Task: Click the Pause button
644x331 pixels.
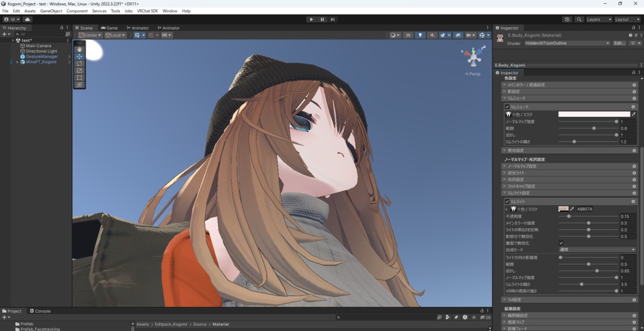Action: pos(322,19)
